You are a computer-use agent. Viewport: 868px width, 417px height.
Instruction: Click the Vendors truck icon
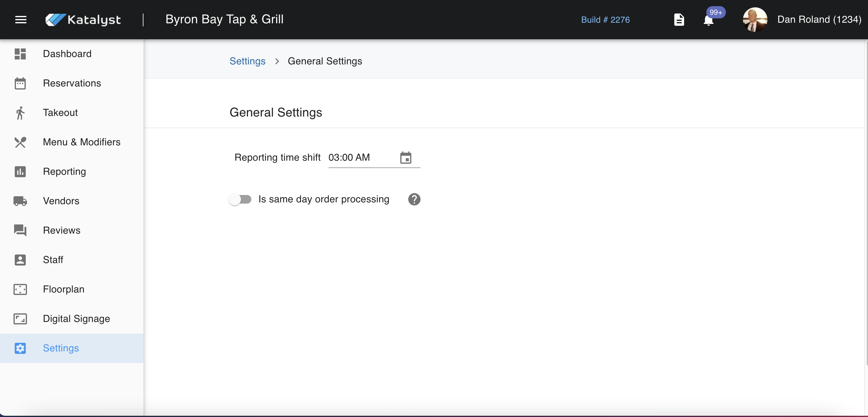[20, 201]
